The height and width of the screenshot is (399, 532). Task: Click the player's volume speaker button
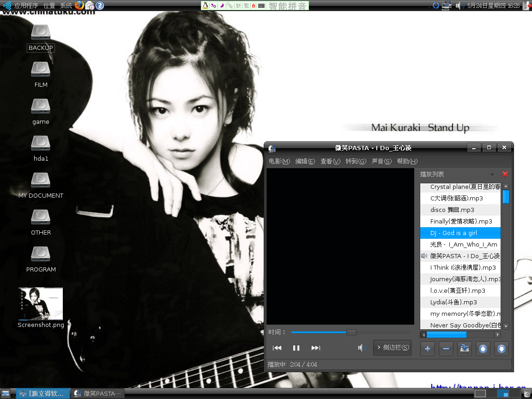363,348
